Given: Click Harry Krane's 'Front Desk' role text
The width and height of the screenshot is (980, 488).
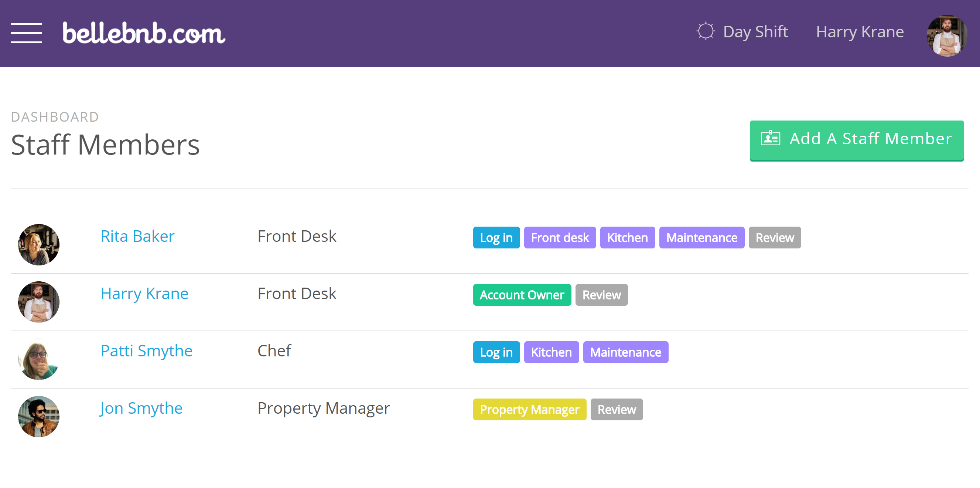Looking at the screenshot, I should point(297,294).
